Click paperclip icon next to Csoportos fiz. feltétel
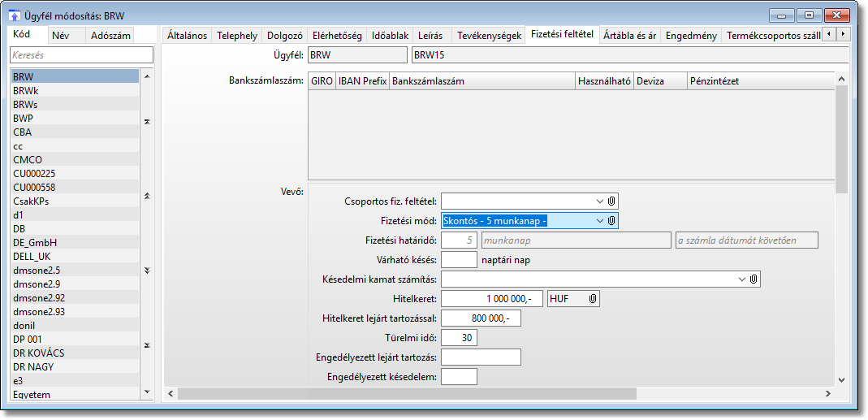The image size is (868, 420). tap(611, 201)
